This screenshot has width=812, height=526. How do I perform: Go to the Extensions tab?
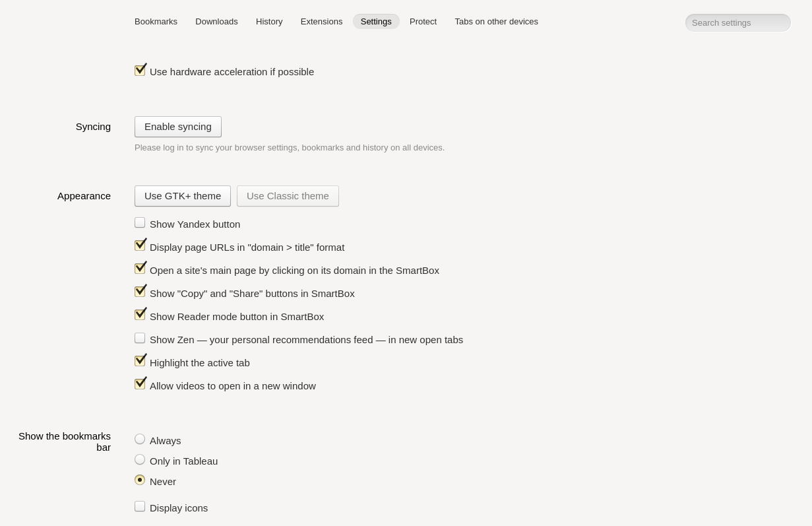(321, 22)
